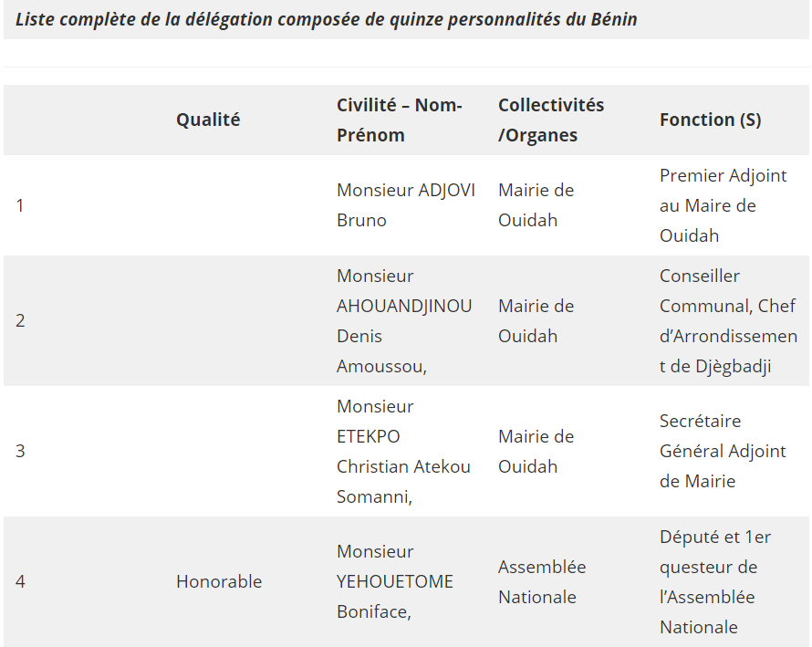Click the delegation list title text
The height and width of the screenshot is (647, 812).
(327, 19)
